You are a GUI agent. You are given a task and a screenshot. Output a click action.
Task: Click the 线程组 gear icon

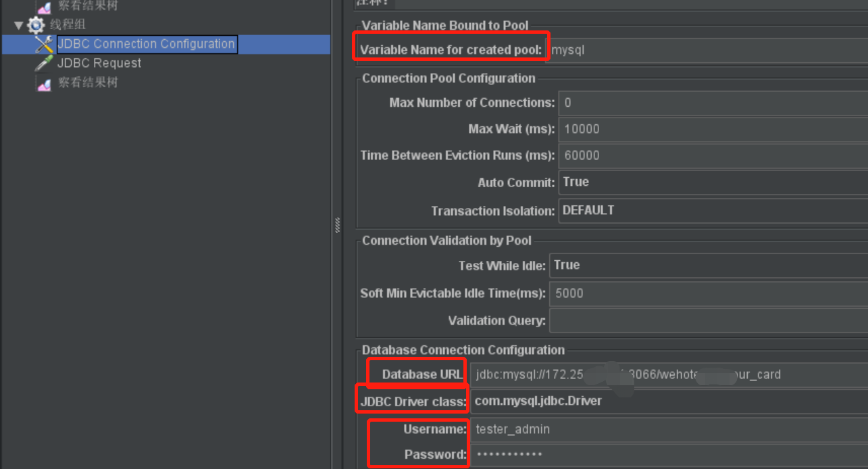coord(36,26)
